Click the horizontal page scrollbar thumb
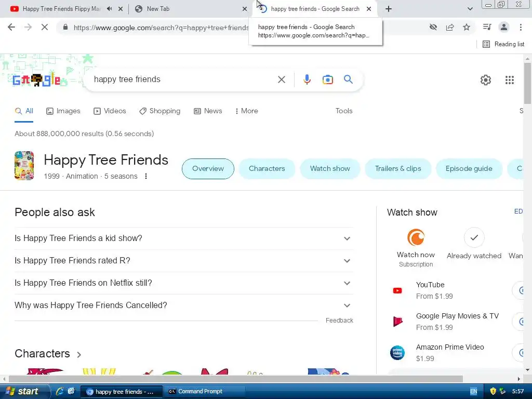Image resolution: width=532 pixels, height=399 pixels. (x=236, y=379)
